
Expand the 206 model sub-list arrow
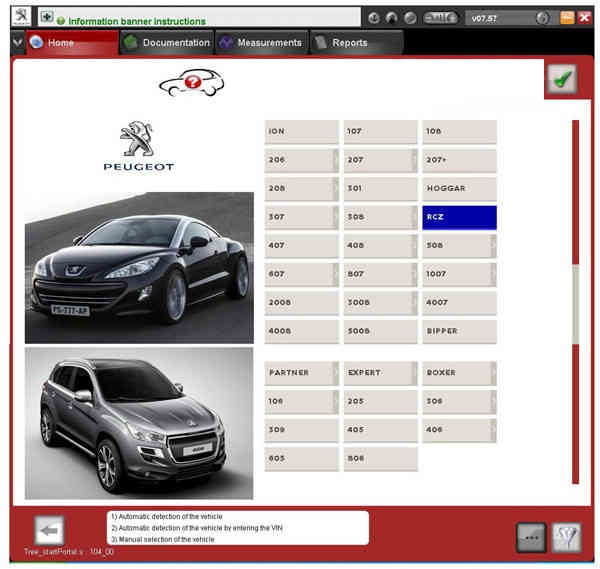(335, 160)
